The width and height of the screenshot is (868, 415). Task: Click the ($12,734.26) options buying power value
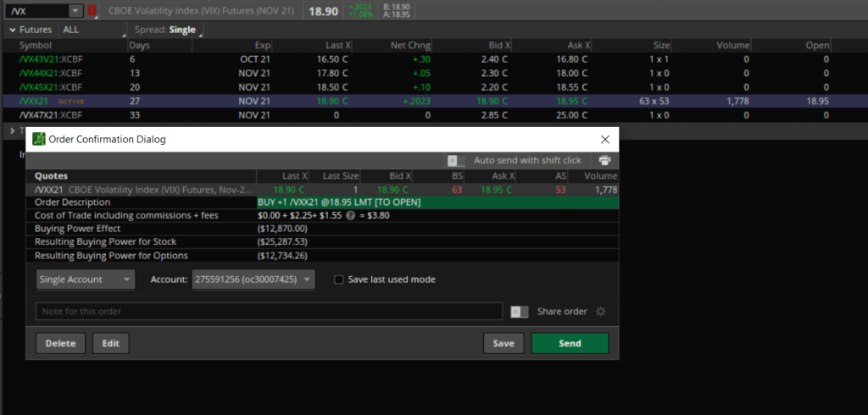pos(282,256)
